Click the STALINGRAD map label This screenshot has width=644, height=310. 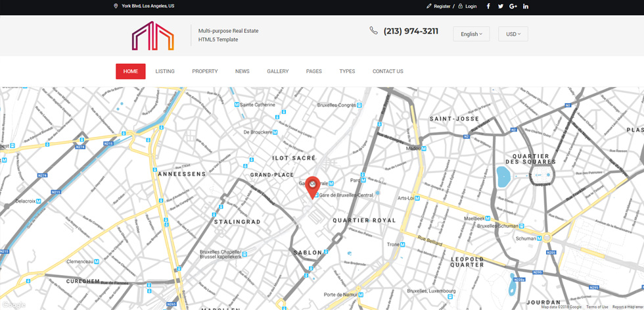pos(237,222)
